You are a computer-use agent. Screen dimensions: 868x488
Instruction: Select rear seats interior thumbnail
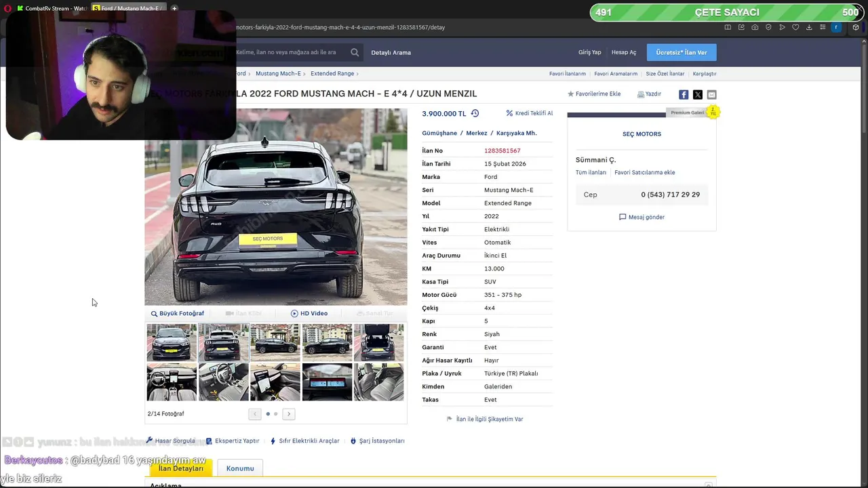[378, 382]
